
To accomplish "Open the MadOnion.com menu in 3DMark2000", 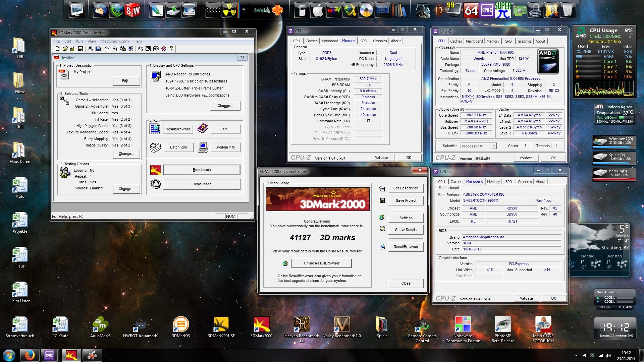I will pyautogui.click(x=114, y=41).
